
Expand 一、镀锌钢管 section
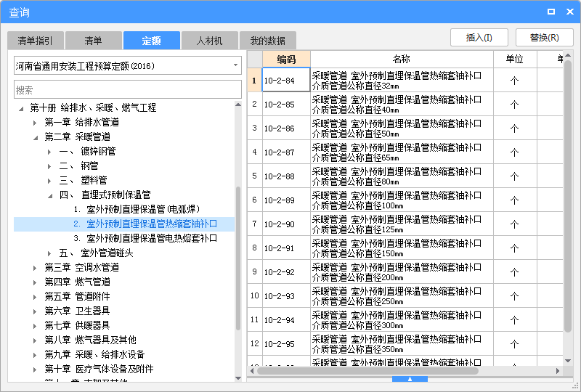(49, 152)
